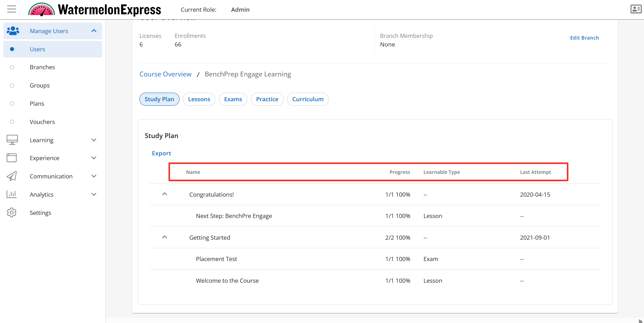This screenshot has height=323, width=644.
Task: Click the Analytics bar chart icon
Action: coord(12,195)
